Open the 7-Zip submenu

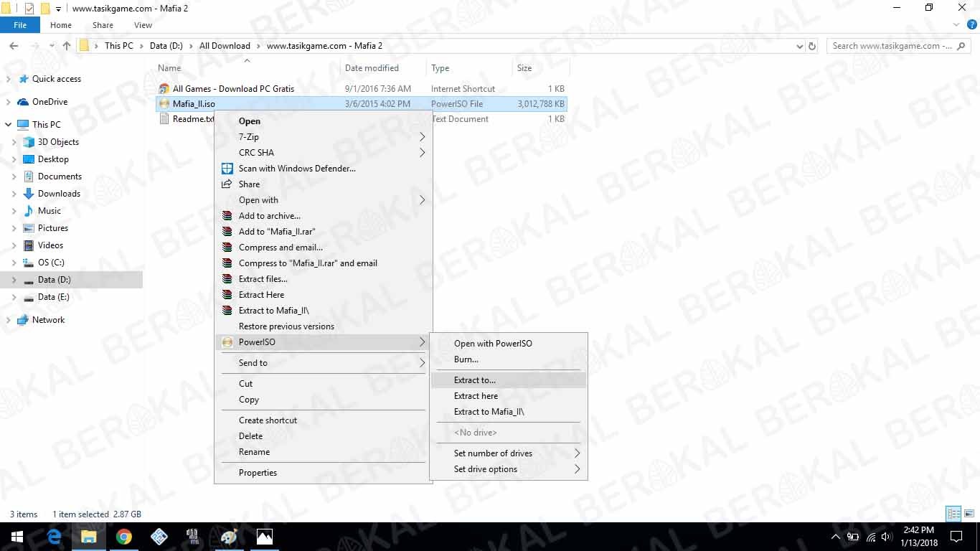(324, 137)
